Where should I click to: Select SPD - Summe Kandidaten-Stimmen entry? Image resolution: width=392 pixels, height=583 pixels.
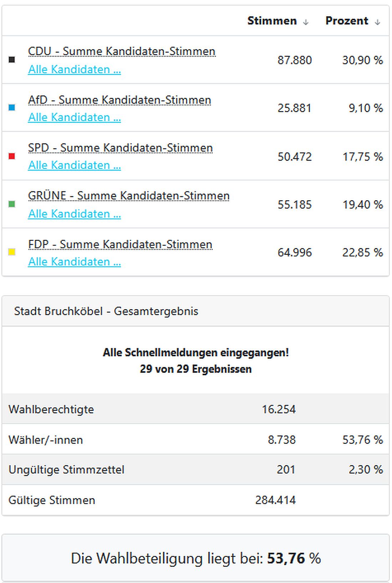[x=121, y=148]
